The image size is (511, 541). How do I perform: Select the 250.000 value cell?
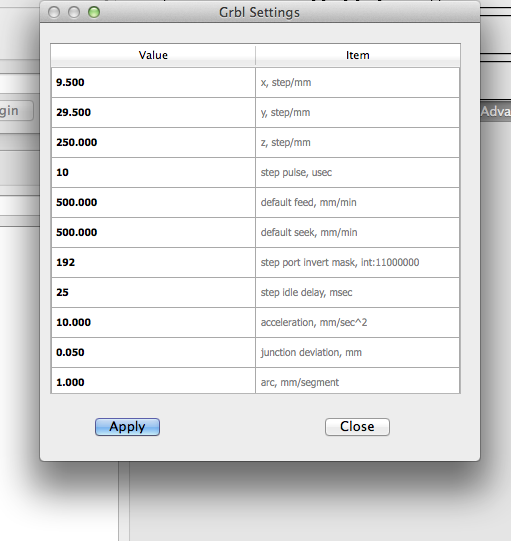[x=153, y=142]
